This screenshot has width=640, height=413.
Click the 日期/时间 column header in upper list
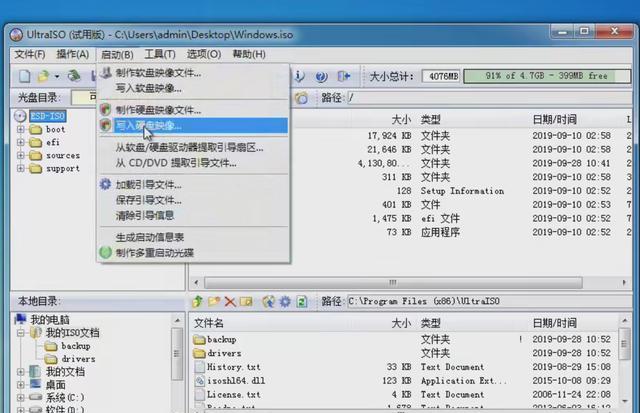point(554,120)
